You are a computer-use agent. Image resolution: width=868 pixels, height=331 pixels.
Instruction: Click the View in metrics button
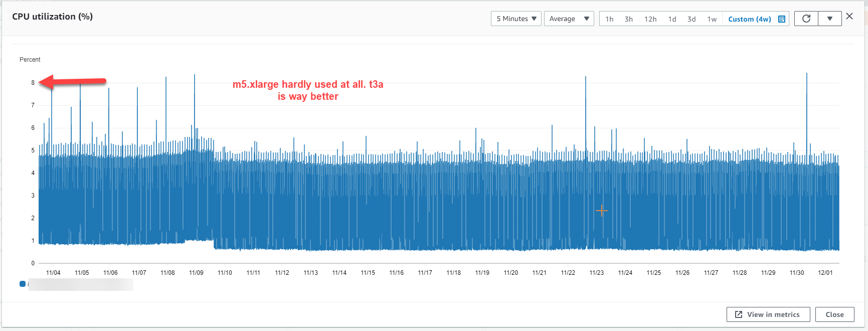(768, 314)
